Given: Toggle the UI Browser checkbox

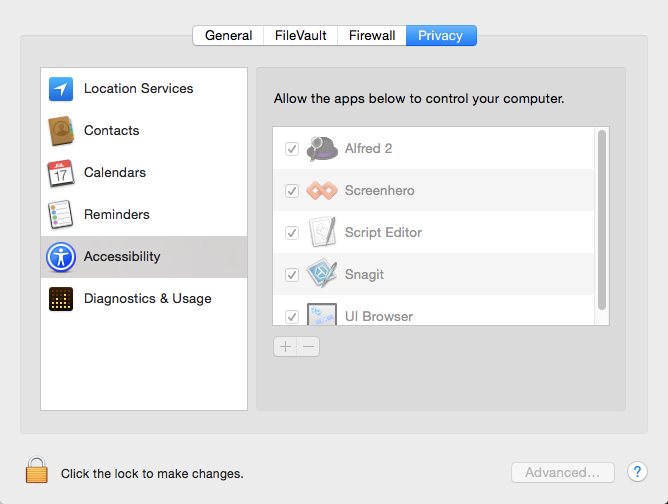Looking at the screenshot, I should 292,317.
